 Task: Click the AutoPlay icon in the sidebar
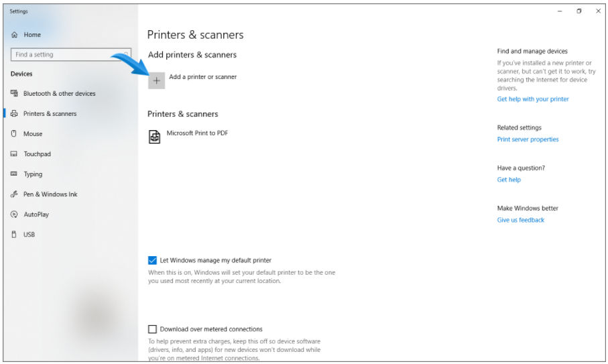point(14,215)
